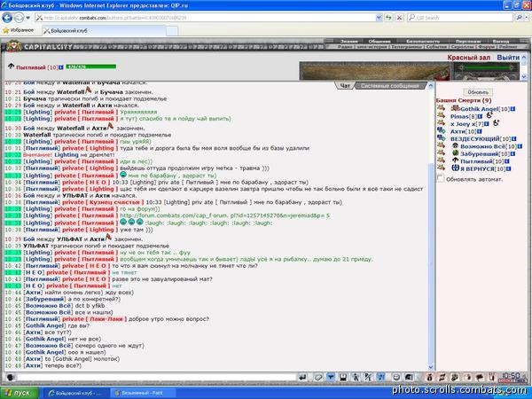This screenshot has height=399, width=532.
Task: Open the address bar dropdown arrow
Action: pos(379,18)
